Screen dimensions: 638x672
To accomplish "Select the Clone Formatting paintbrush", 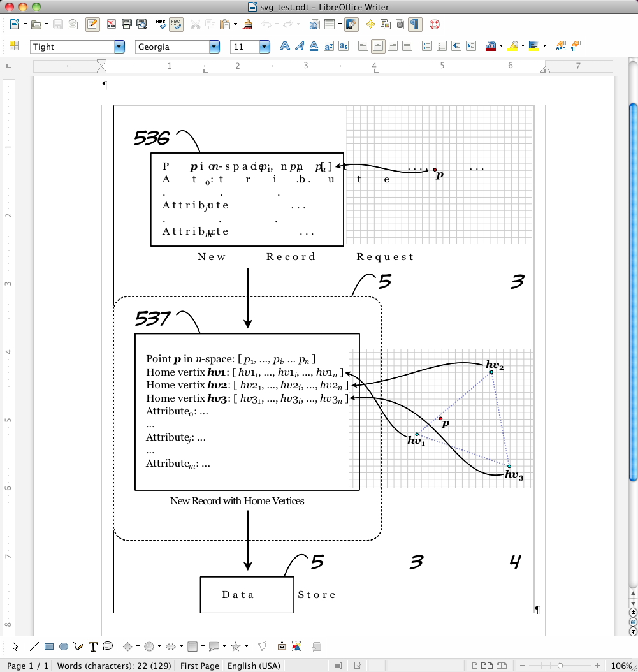I will click(x=247, y=25).
